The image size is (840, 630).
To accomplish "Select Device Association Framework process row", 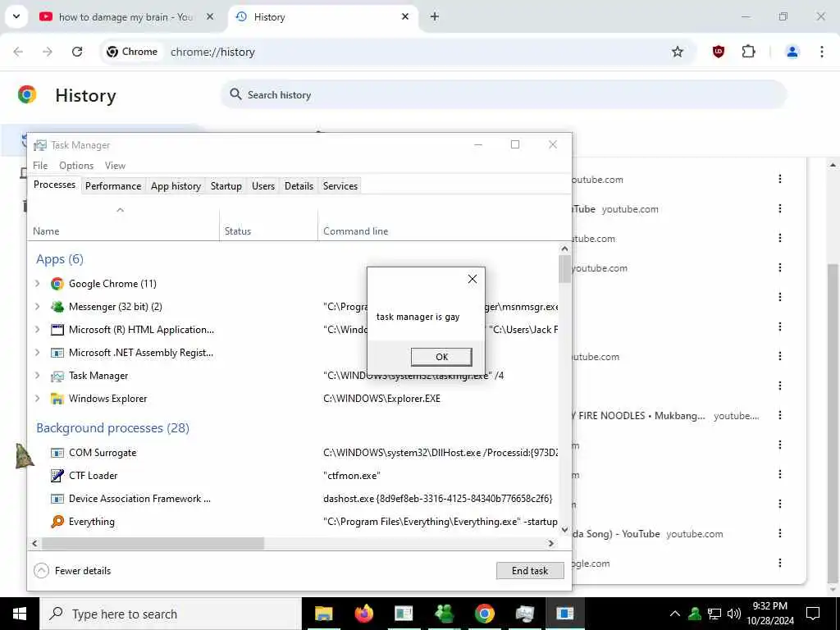I will point(293,498).
